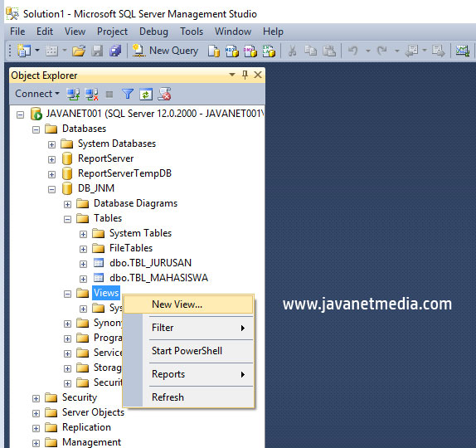Screen dimensions: 476x448
Task: Collapse the JAVANET001 server node
Action: (x=21, y=114)
